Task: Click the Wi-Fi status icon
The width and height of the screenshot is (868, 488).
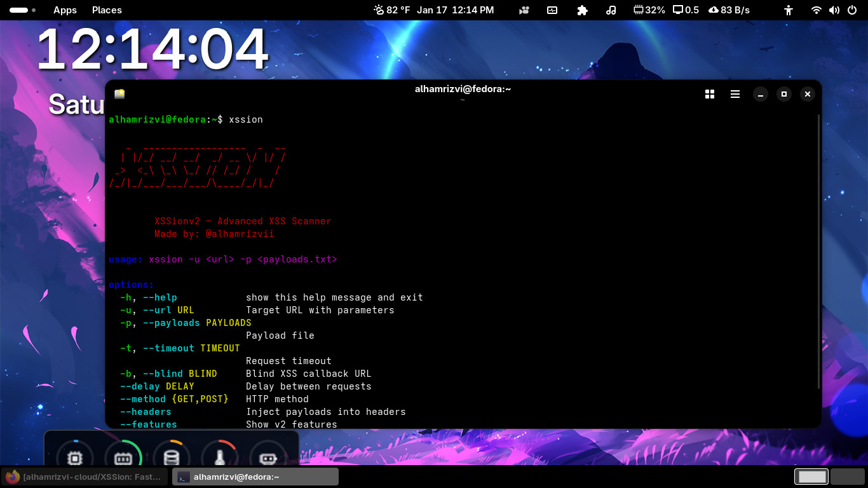Action: tap(817, 10)
